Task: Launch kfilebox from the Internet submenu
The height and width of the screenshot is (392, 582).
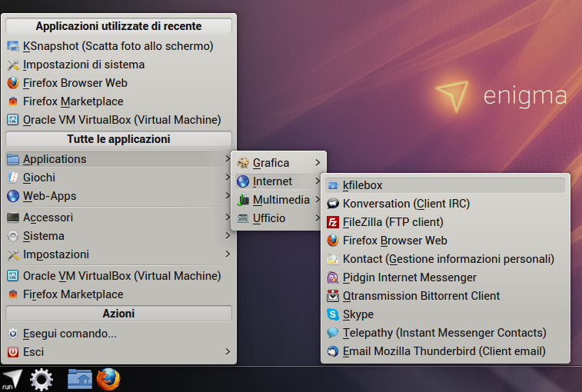Action: 445,185
